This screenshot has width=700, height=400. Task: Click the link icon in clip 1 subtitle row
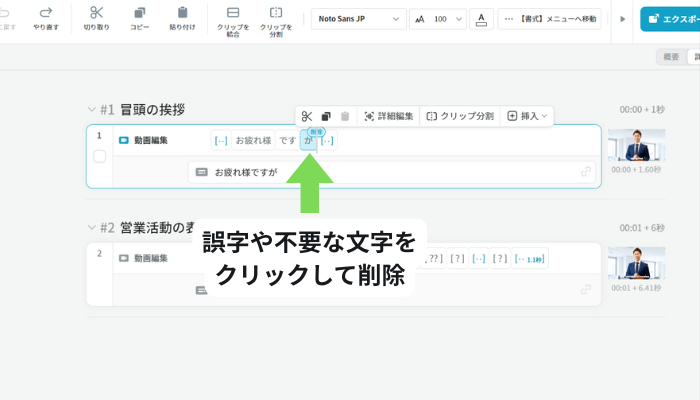point(586,172)
